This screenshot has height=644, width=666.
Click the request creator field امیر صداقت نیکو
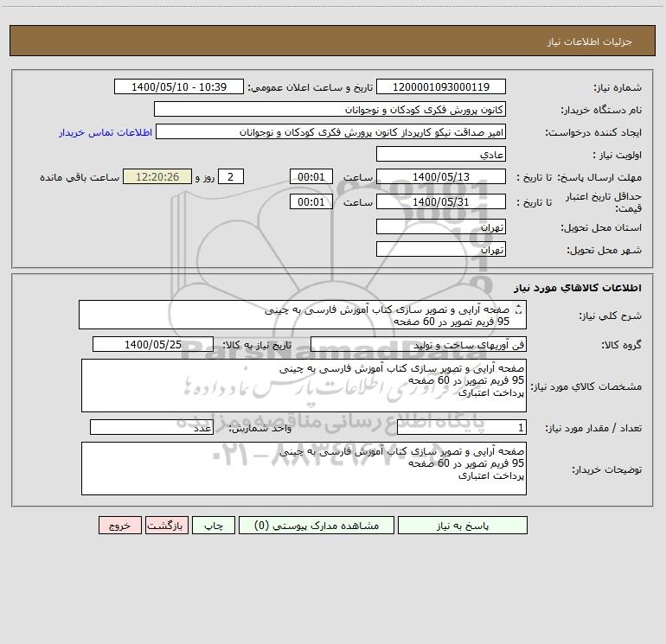tap(330, 131)
